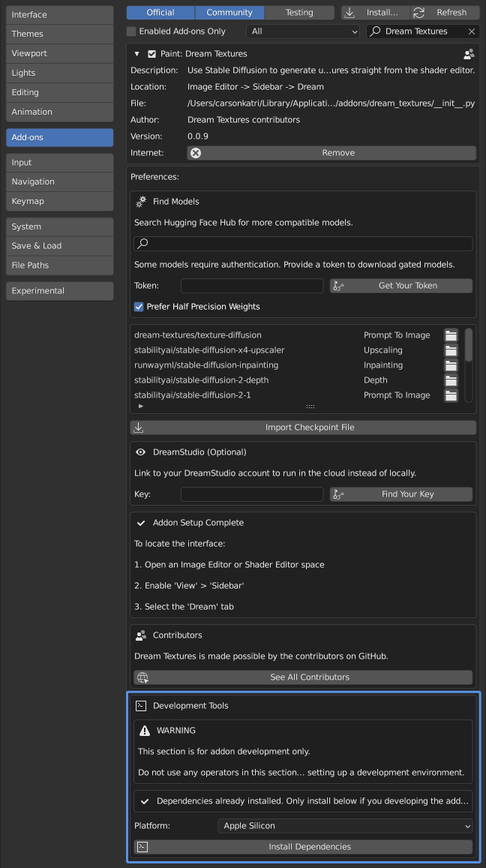Click the Refresh add-ons button

[445, 13]
